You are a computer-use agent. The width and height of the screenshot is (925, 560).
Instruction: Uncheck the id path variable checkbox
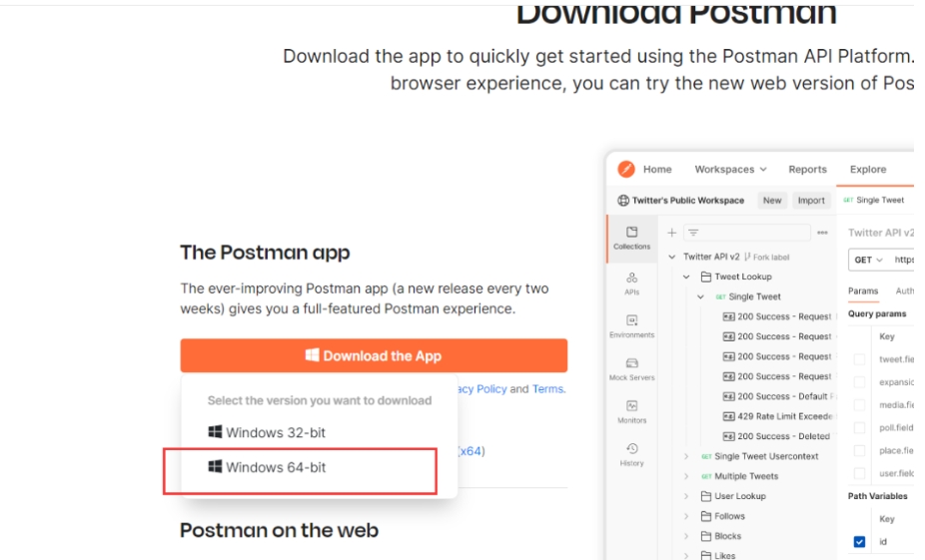tap(859, 542)
